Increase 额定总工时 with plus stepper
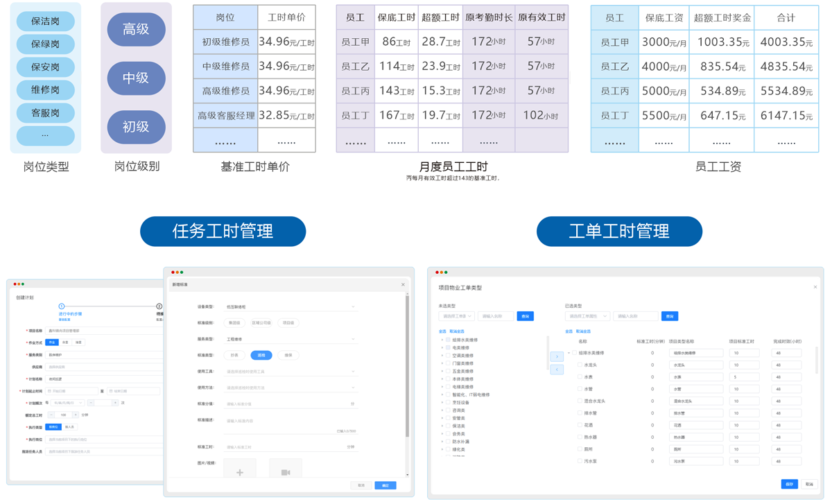 click(x=76, y=415)
